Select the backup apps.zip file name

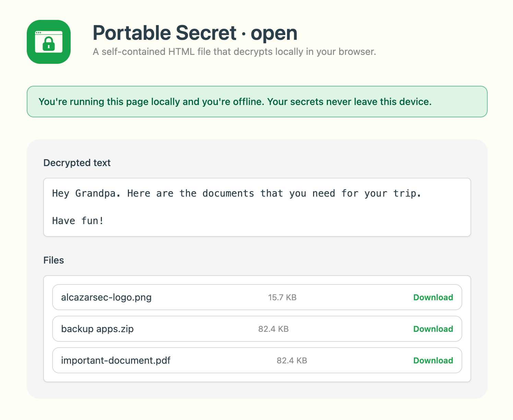click(x=97, y=329)
